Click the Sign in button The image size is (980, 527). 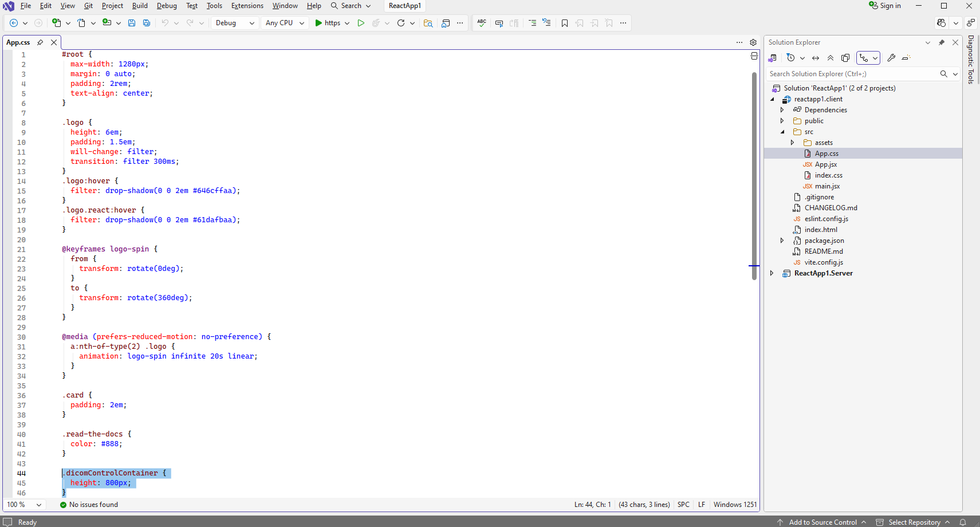[885, 6]
